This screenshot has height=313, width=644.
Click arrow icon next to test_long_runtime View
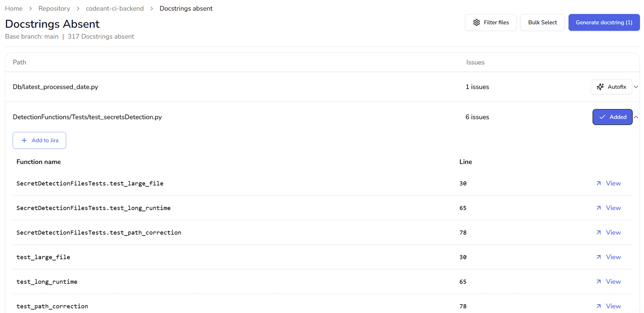pos(599,282)
